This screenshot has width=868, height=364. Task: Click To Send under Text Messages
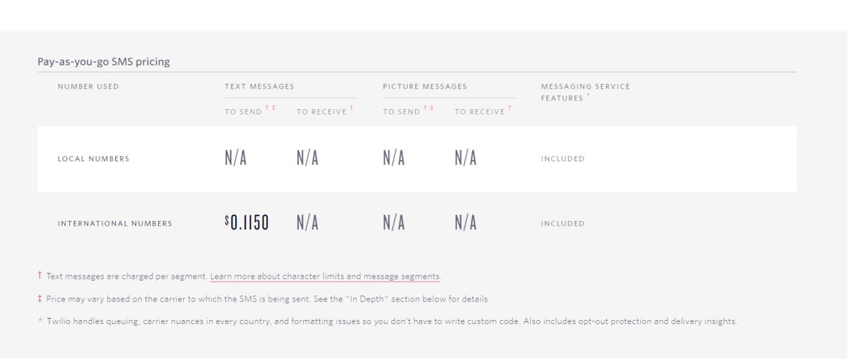coord(243,112)
